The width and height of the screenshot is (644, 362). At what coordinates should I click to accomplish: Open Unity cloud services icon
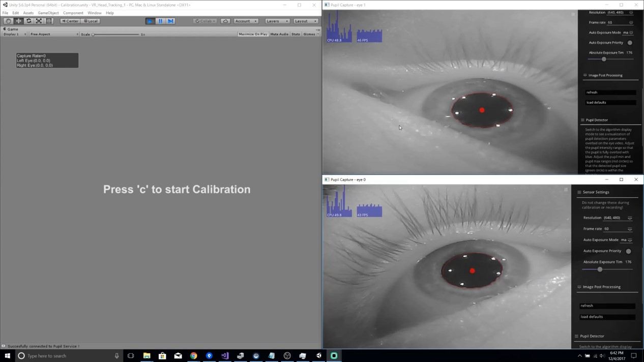(x=225, y=21)
